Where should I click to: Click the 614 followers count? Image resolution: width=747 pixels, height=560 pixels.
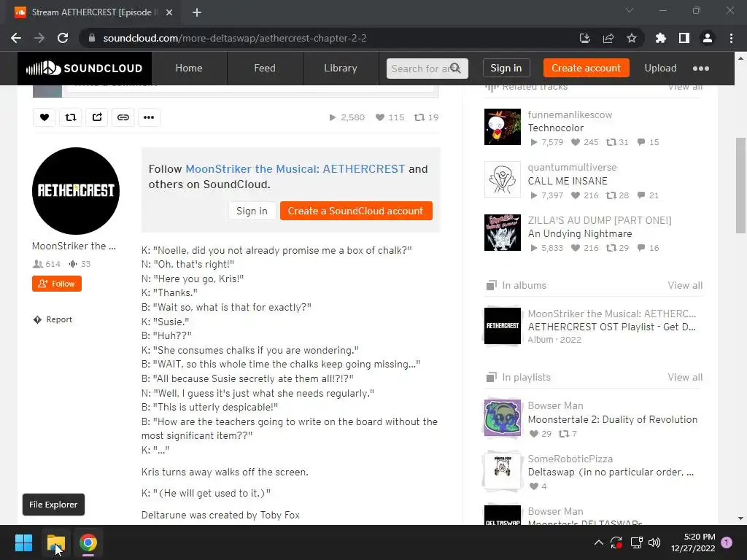tap(47, 264)
